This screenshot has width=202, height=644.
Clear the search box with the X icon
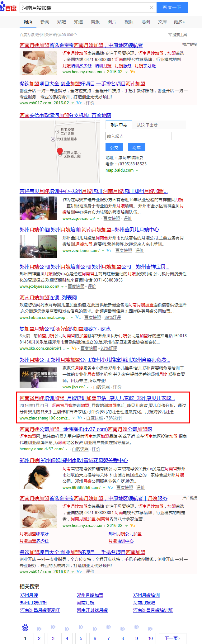coord(152,7)
